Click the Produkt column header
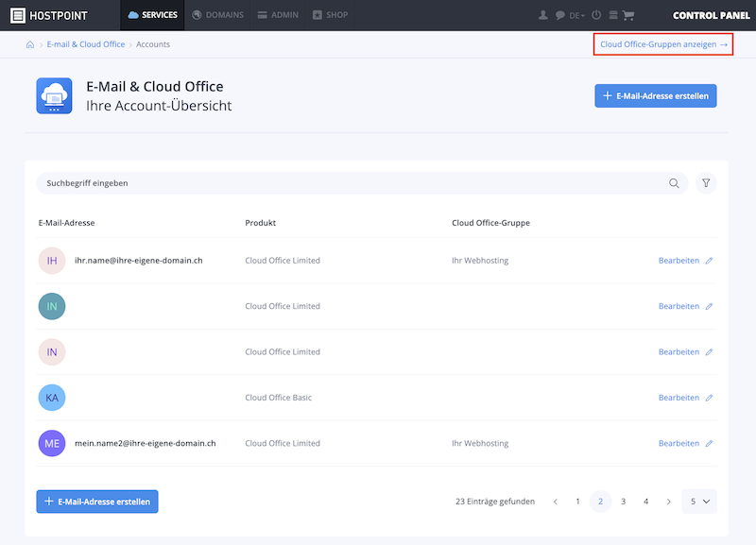The height and width of the screenshot is (545, 756). click(x=261, y=223)
